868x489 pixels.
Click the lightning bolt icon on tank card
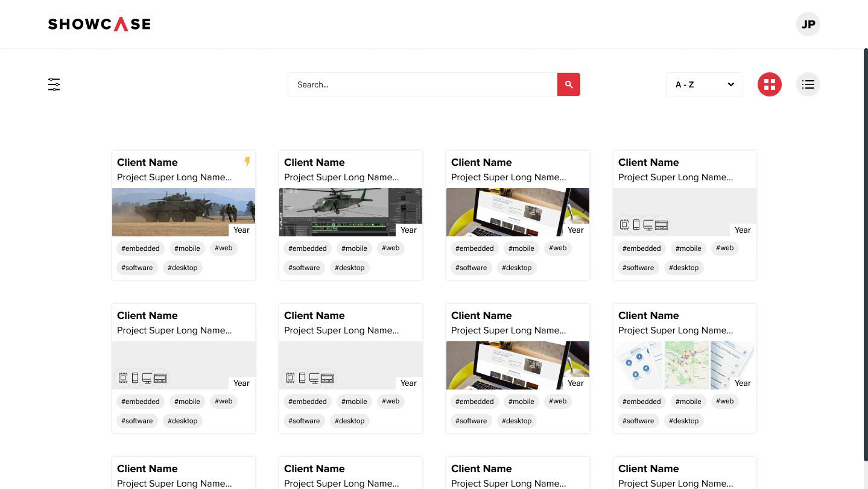[x=247, y=162]
